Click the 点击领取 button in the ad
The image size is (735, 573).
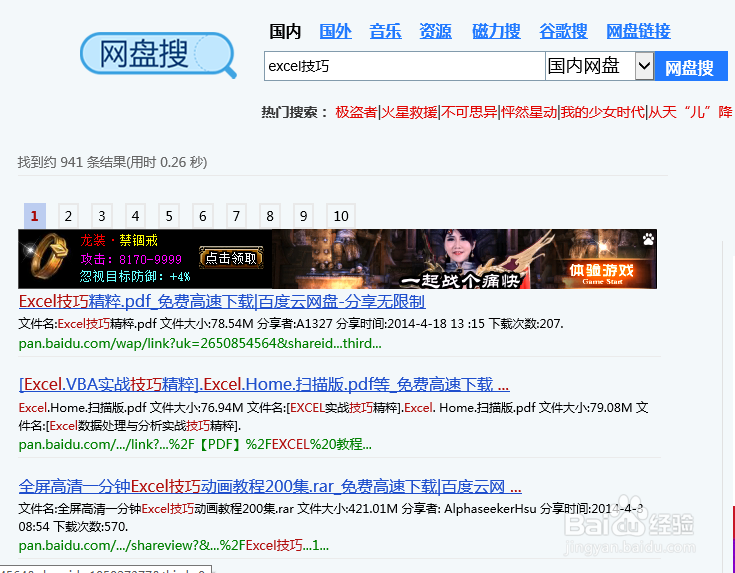(x=231, y=258)
